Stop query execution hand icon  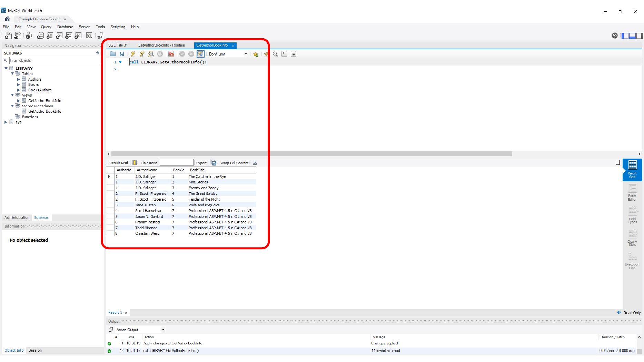(x=160, y=54)
